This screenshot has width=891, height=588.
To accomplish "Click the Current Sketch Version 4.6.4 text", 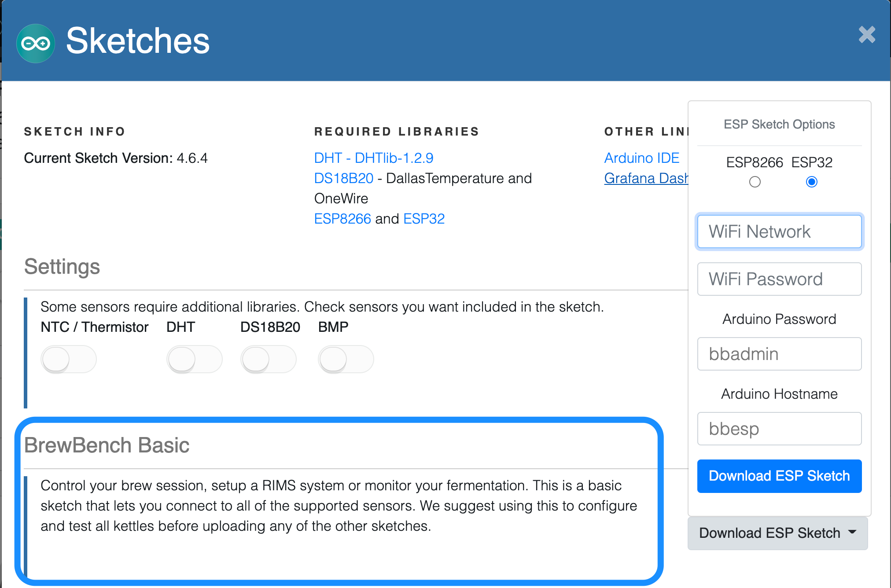I will (x=116, y=158).
